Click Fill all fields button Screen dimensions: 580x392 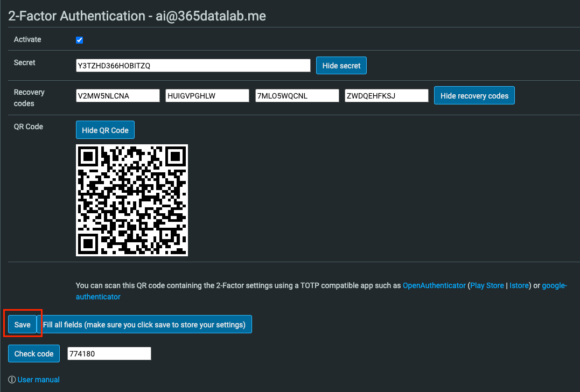144,325
